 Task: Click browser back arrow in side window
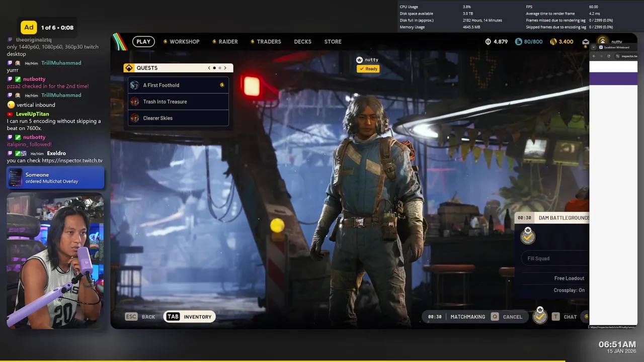pos(594,56)
